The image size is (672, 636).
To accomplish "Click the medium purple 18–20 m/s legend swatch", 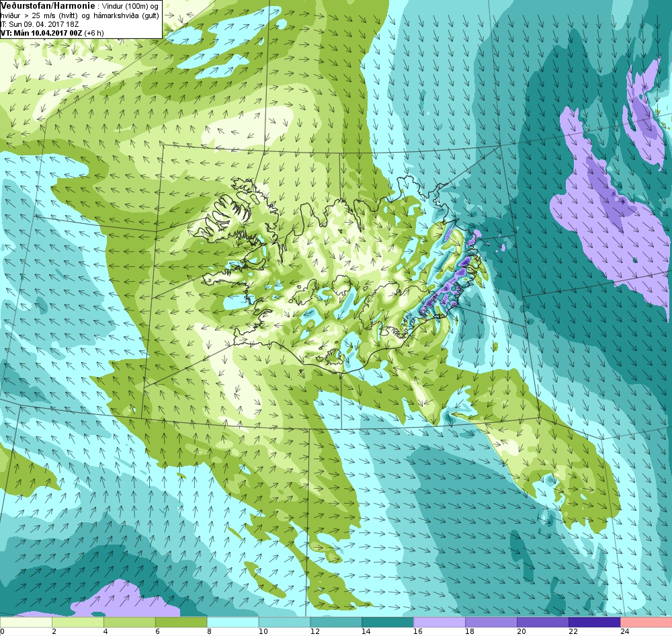I will pos(491,622).
